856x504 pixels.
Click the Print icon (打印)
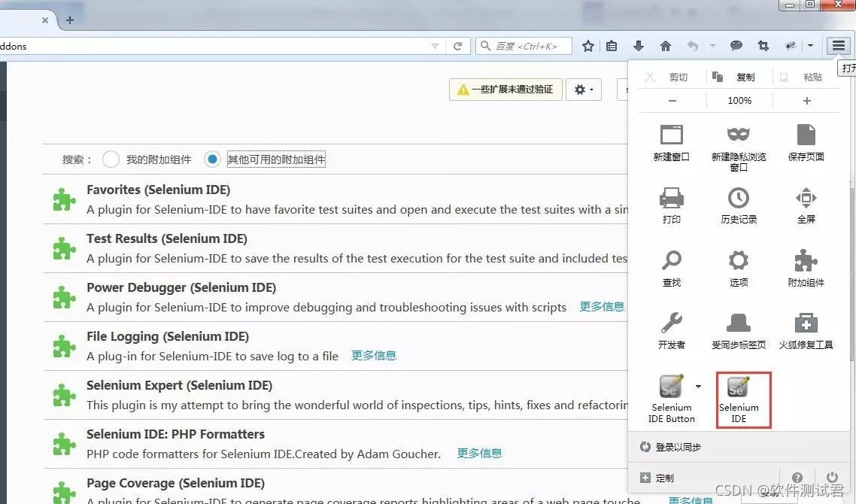click(671, 199)
